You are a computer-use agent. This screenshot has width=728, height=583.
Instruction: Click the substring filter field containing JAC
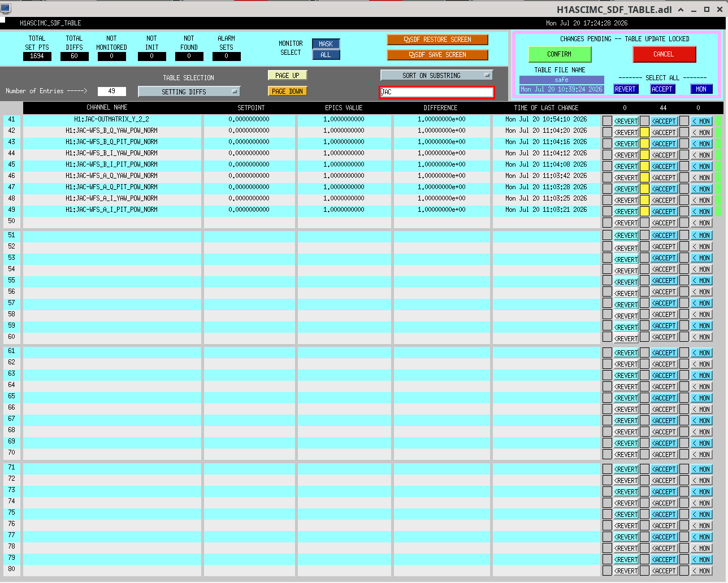coord(436,92)
